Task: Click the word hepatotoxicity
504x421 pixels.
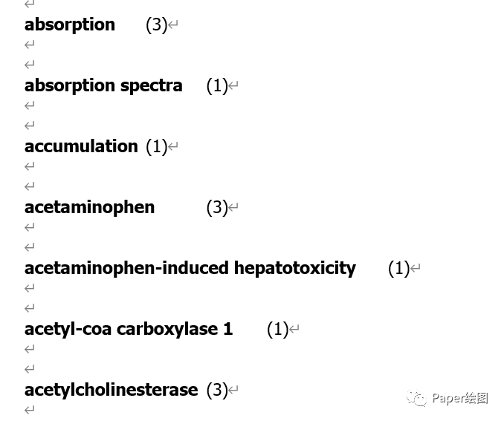Action: click(295, 268)
